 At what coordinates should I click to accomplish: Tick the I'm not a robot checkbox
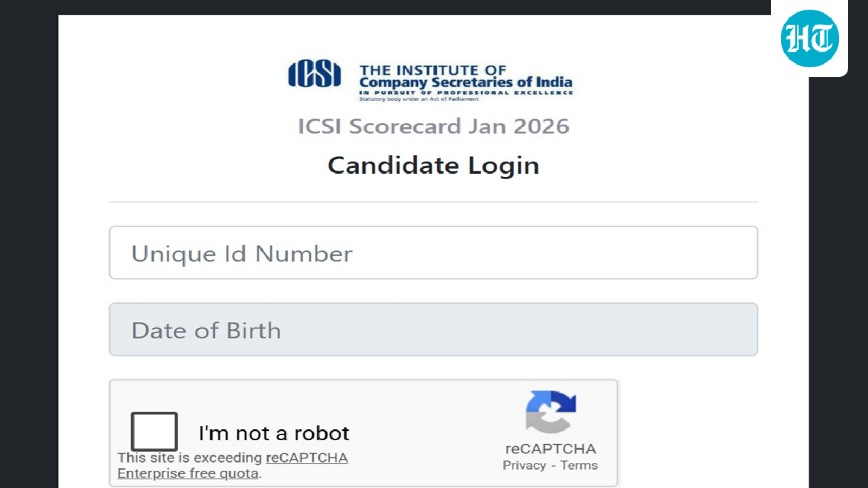coord(154,431)
